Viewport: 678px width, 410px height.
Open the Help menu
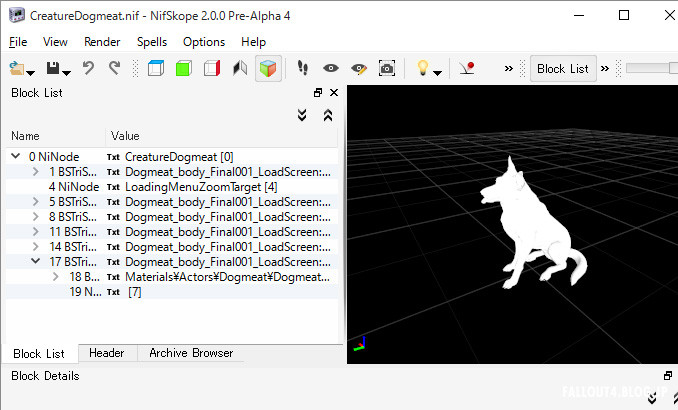(253, 42)
